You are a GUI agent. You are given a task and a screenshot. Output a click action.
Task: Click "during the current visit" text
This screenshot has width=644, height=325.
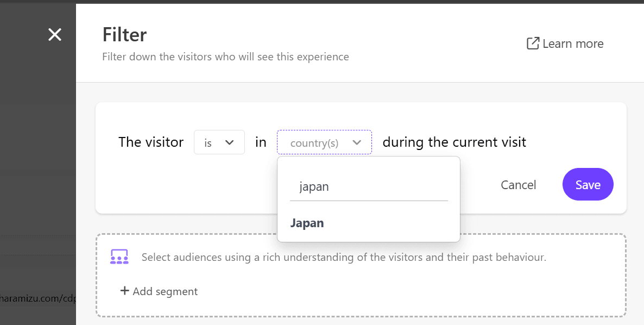click(x=454, y=142)
